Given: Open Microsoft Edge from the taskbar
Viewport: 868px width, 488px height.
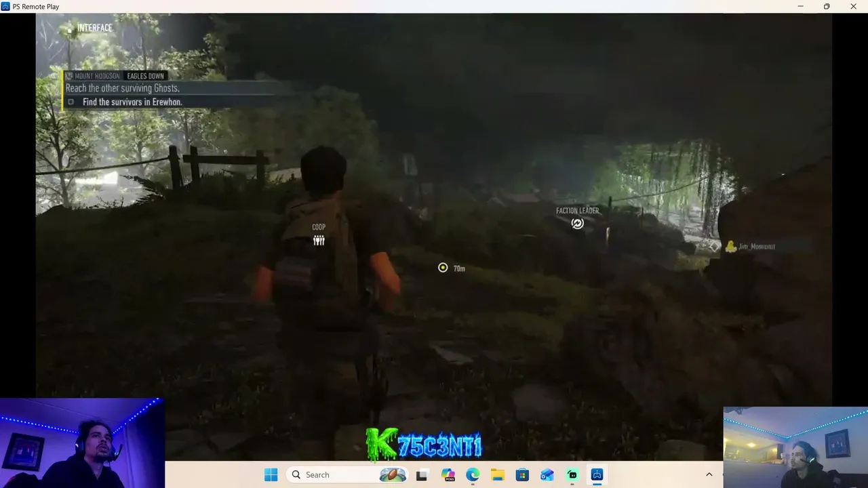Looking at the screenshot, I should click(x=473, y=474).
